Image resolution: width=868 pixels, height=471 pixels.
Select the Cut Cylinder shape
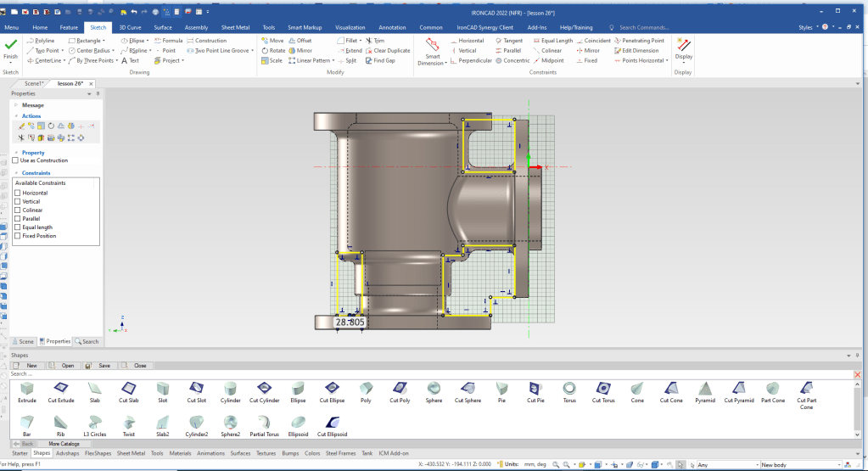(264, 387)
